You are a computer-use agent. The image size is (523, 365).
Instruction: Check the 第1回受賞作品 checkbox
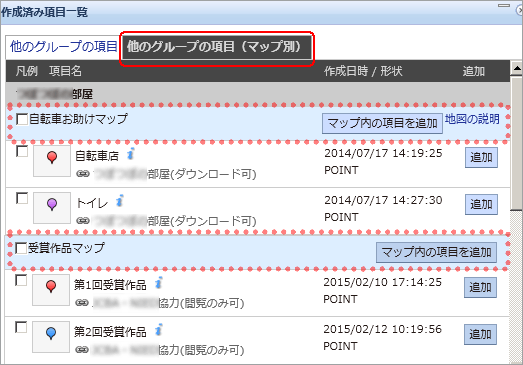(x=21, y=280)
